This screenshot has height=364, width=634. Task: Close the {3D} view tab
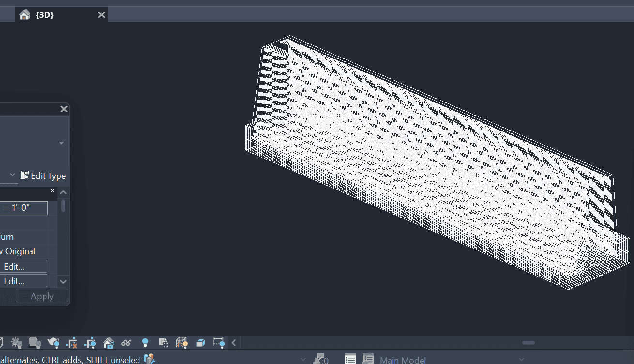(x=101, y=15)
